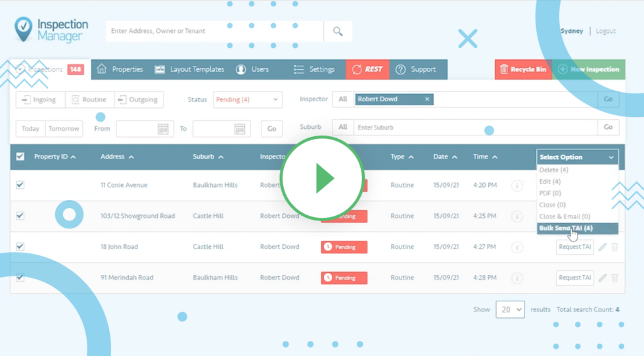The image size is (644, 356).
Task: Open the Recycle Bin
Action: (x=522, y=69)
